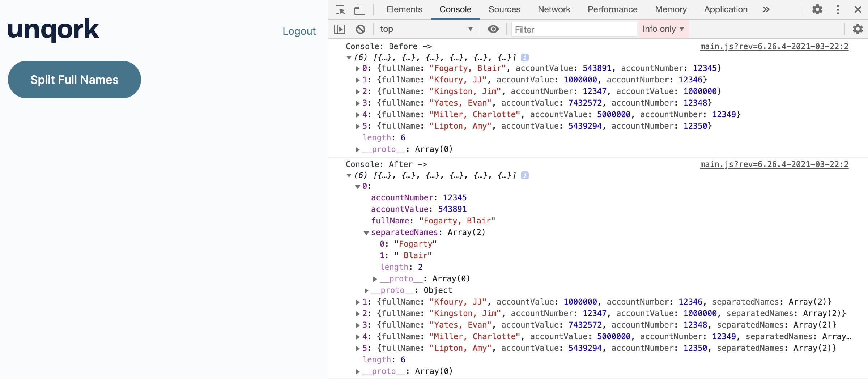
Task: Open the Performance tab
Action: click(612, 9)
